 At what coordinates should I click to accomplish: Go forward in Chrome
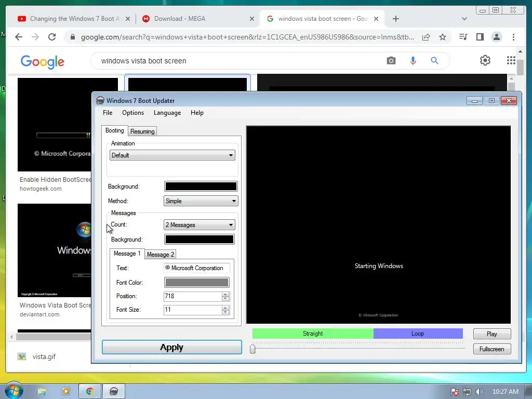(x=35, y=37)
